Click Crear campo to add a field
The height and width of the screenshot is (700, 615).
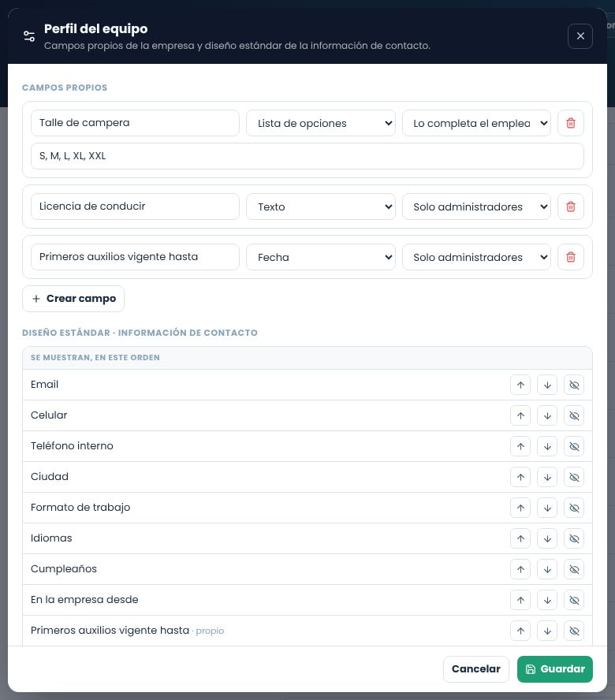pyautogui.click(x=73, y=299)
